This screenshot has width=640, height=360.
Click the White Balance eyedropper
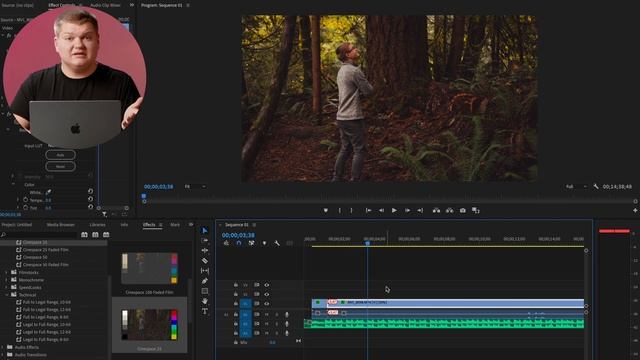[49, 192]
